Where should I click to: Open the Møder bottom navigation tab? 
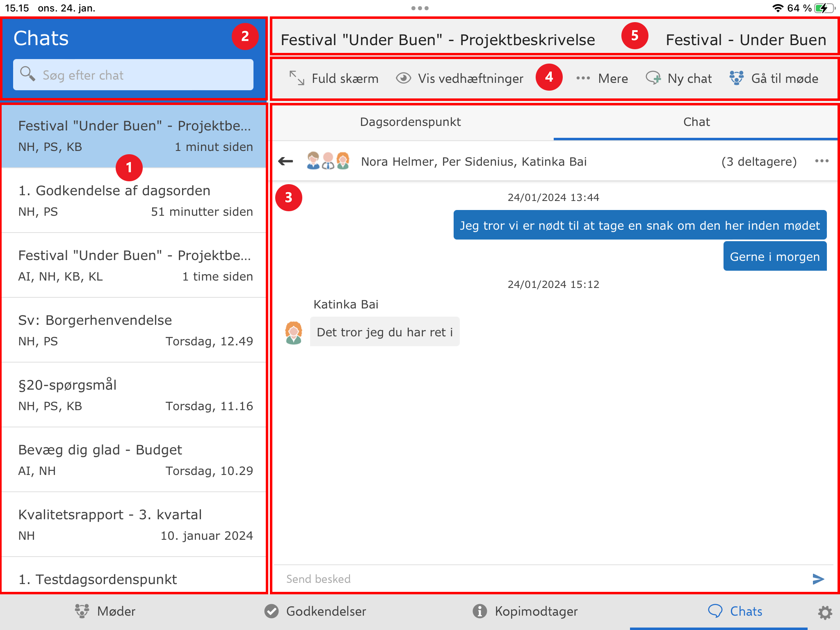(x=105, y=611)
